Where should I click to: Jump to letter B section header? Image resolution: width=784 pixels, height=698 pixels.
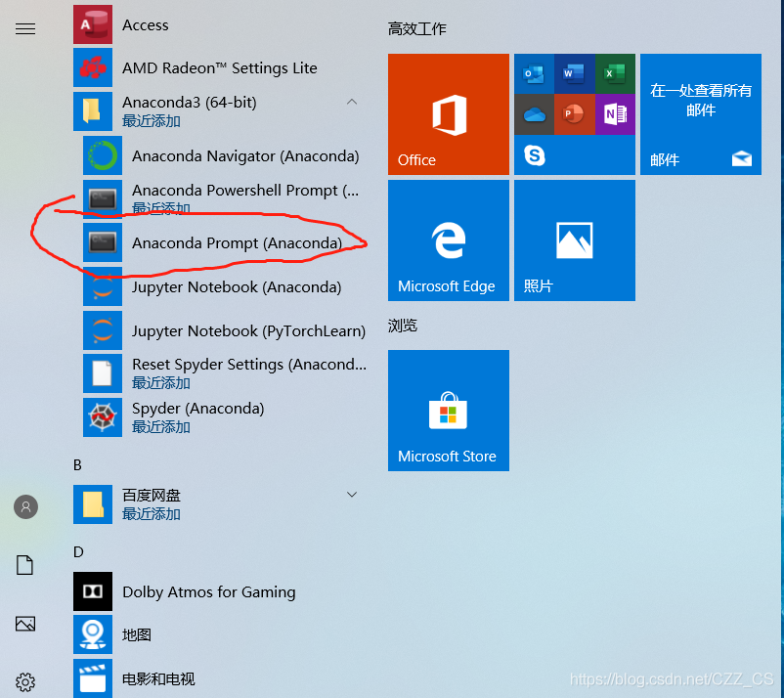coord(77,465)
